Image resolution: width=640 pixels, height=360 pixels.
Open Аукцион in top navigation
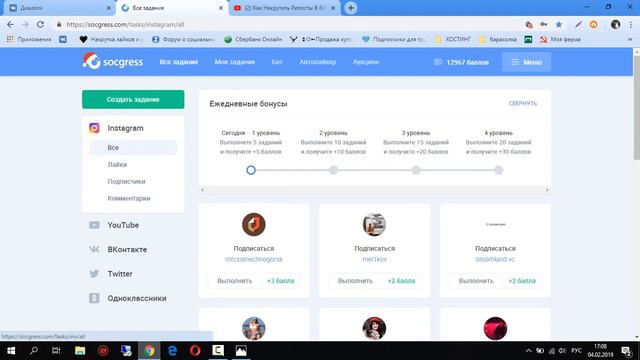coord(366,62)
